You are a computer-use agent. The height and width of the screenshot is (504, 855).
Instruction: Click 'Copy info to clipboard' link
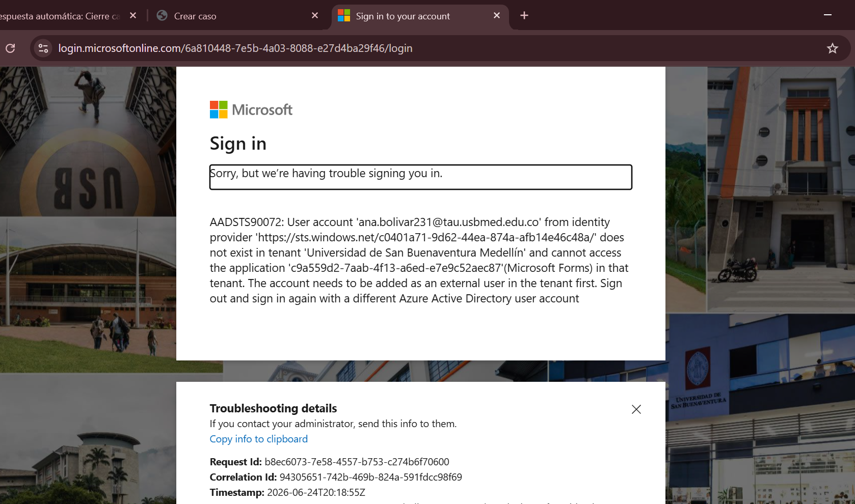tap(259, 439)
